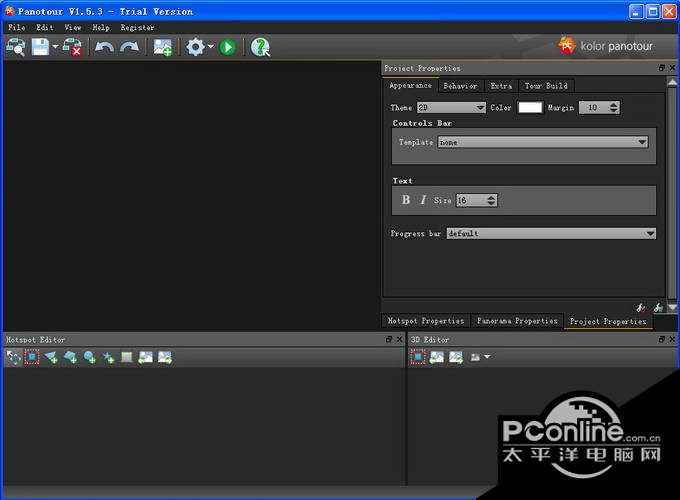Viewport: 680px width, 500px height.
Task: Switch to the Appearance tab
Action: coord(410,85)
